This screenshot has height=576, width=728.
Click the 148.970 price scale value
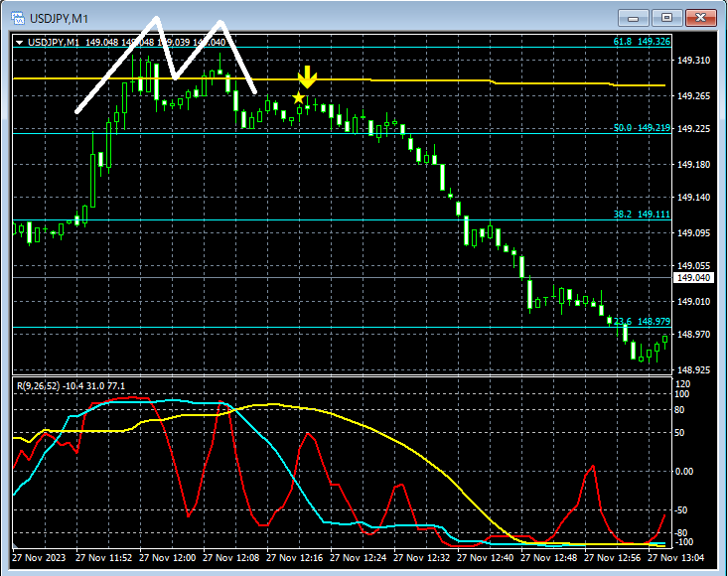coord(693,335)
